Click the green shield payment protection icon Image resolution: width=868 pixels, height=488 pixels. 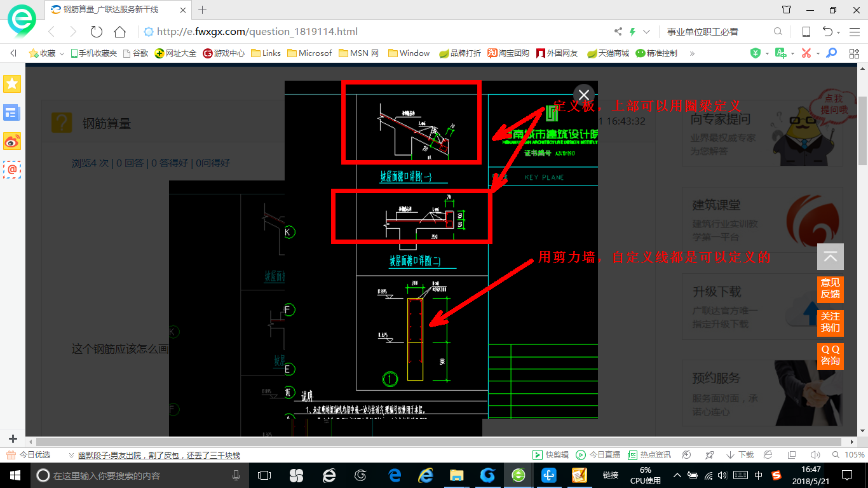click(756, 53)
